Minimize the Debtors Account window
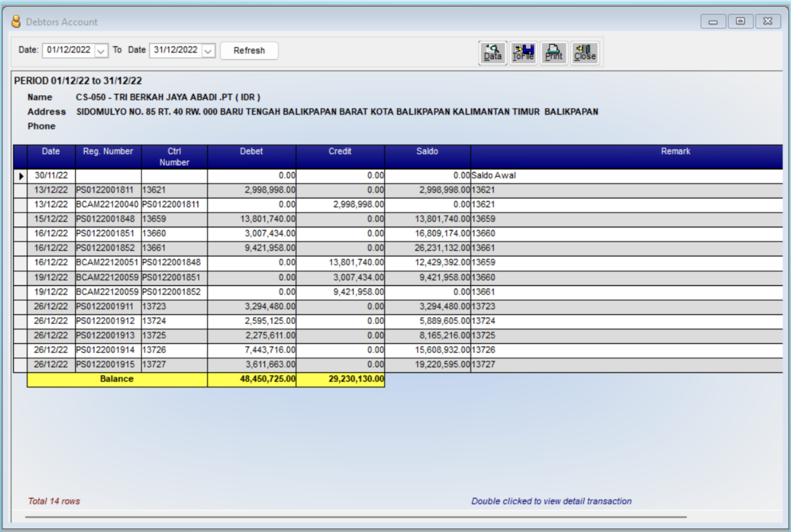Screen dimensions: 791x532 coord(713,22)
